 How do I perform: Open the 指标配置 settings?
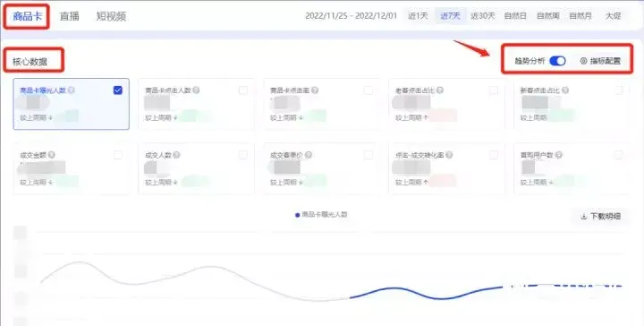(600, 61)
